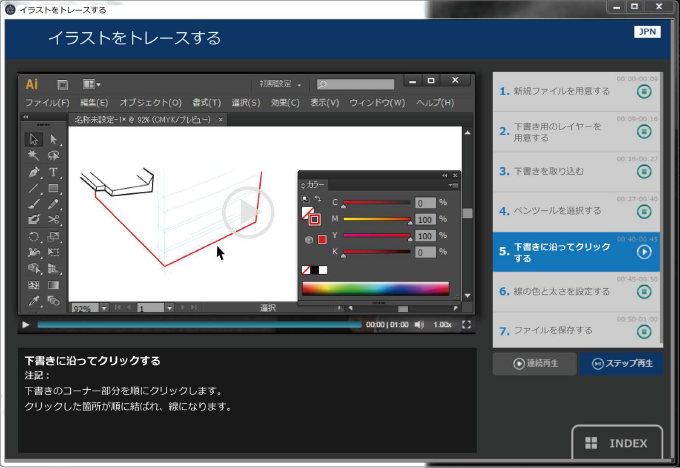Change the 1.00x playback speed
Screen dimensions: 680x468
click(442, 324)
